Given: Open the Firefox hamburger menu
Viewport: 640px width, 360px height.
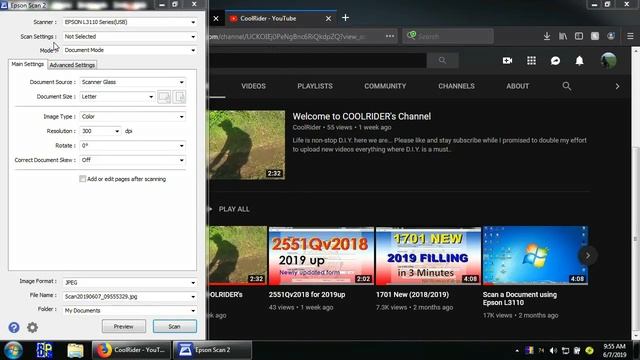Looking at the screenshot, I should (630, 36).
